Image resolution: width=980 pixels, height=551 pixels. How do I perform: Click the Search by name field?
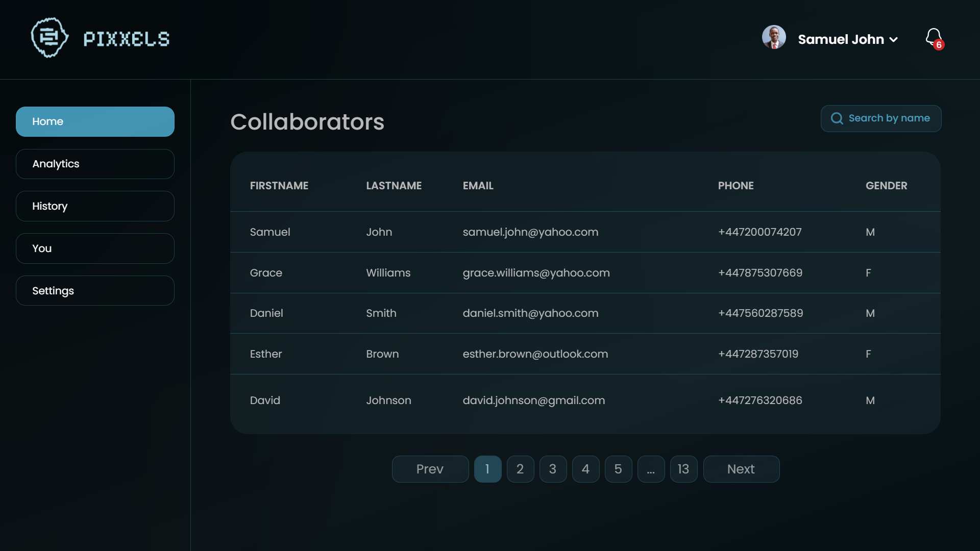click(889, 118)
